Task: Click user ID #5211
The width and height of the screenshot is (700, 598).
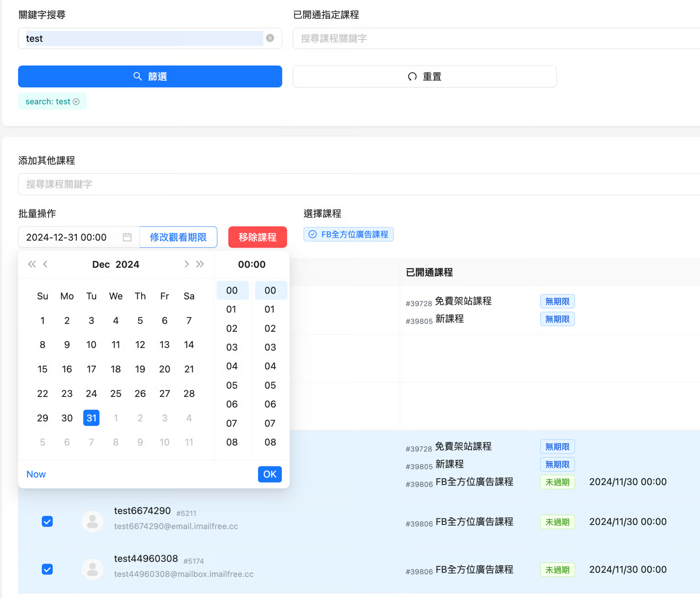Action: coord(186,513)
